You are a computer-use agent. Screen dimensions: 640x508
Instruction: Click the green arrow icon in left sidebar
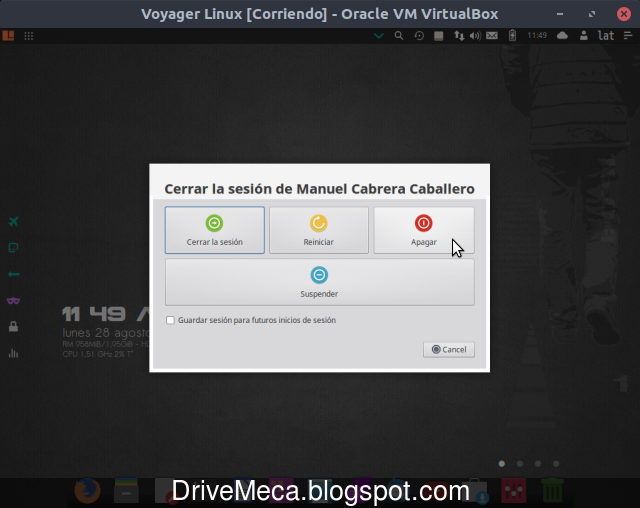[13, 274]
